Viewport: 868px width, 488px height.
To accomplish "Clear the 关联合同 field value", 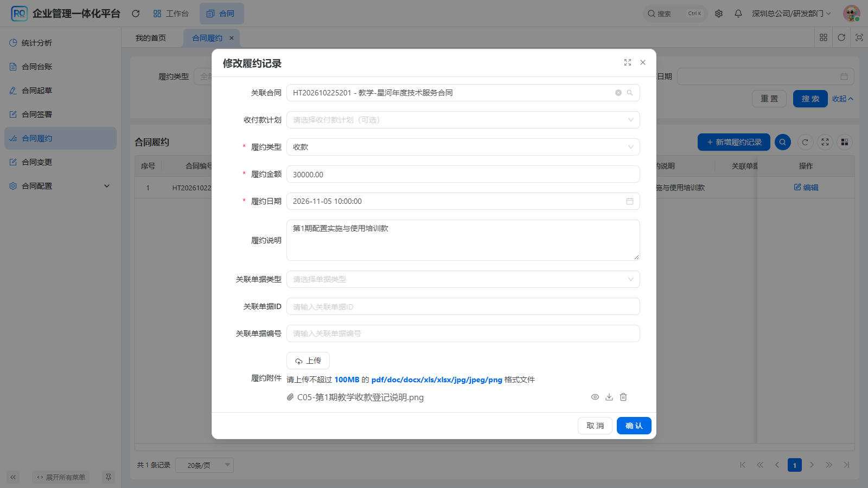I will [618, 93].
